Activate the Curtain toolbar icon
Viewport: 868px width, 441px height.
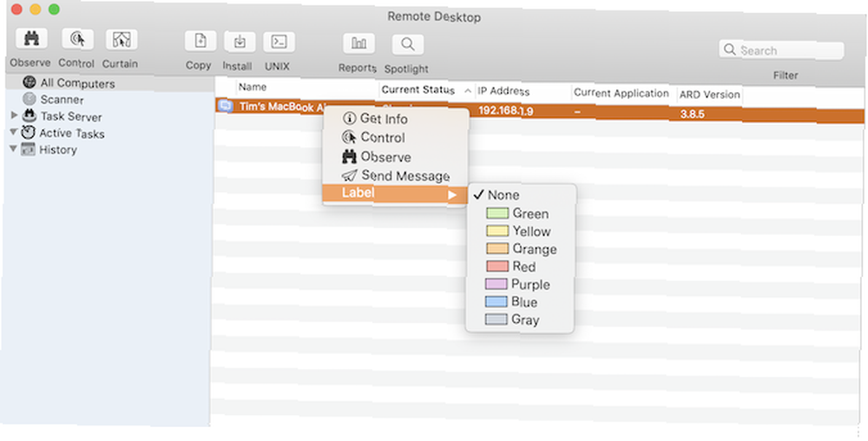click(122, 39)
